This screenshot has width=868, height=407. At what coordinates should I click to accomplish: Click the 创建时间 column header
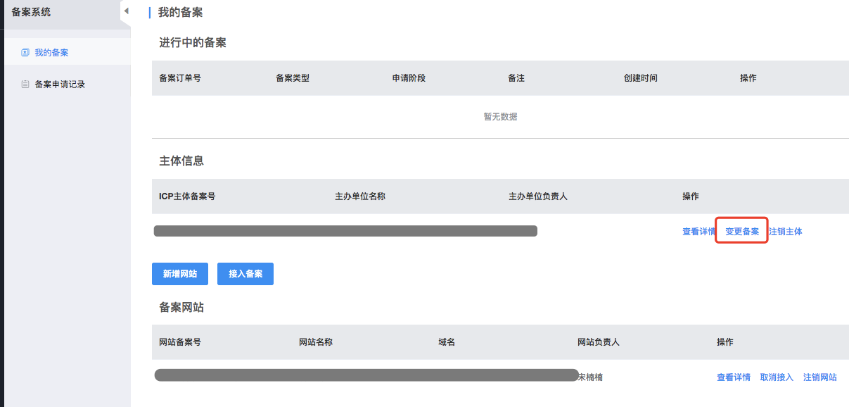pos(640,78)
